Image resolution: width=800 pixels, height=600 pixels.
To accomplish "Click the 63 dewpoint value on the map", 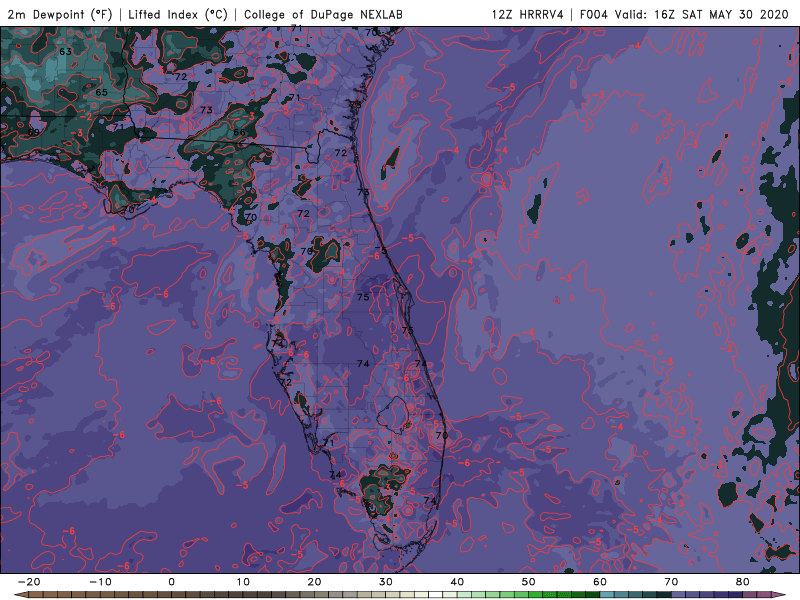I will pos(65,52).
